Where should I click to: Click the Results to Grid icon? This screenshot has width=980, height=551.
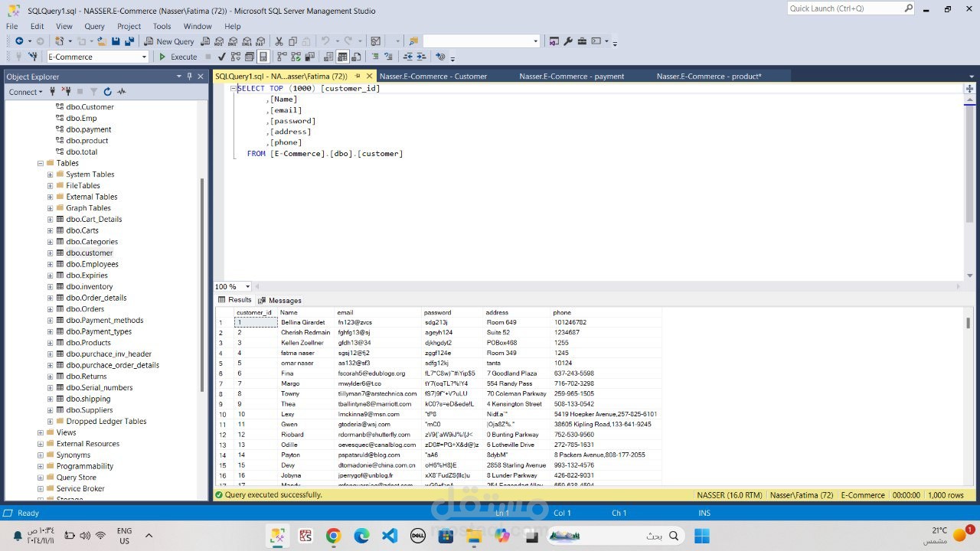(342, 57)
